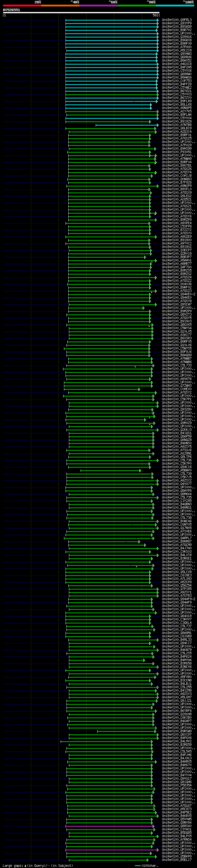Select hit UniRef100_Q39416
This screenshot has width=197, height=868.
pos(177,37)
